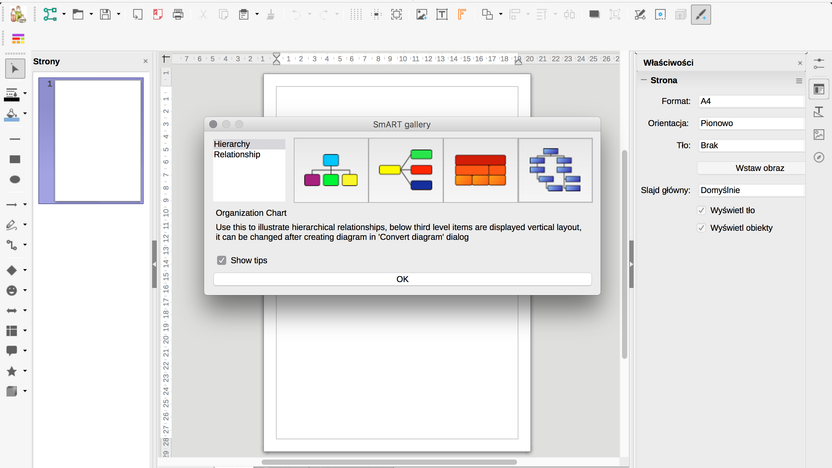Click the helplines while moving icon

(x=376, y=14)
